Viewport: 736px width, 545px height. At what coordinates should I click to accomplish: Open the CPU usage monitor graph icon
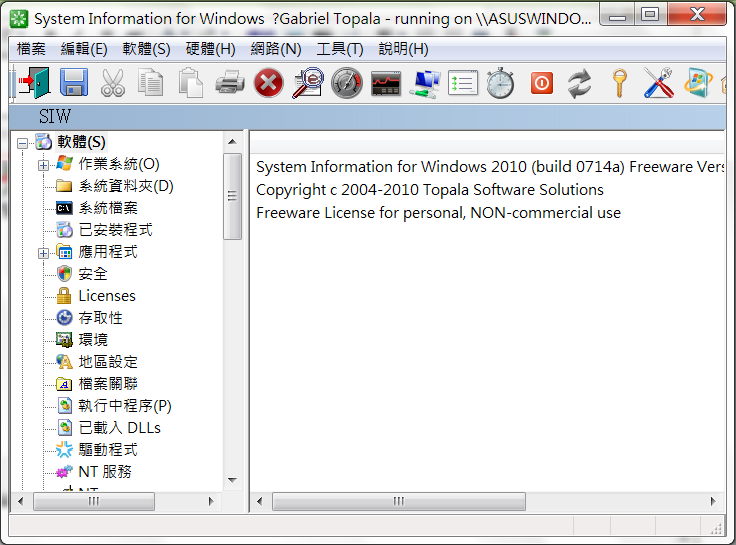(x=386, y=84)
